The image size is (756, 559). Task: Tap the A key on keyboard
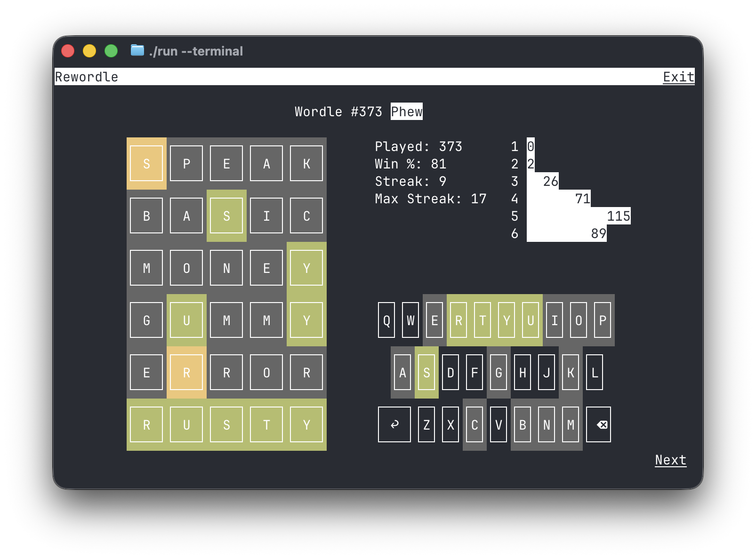coord(402,372)
